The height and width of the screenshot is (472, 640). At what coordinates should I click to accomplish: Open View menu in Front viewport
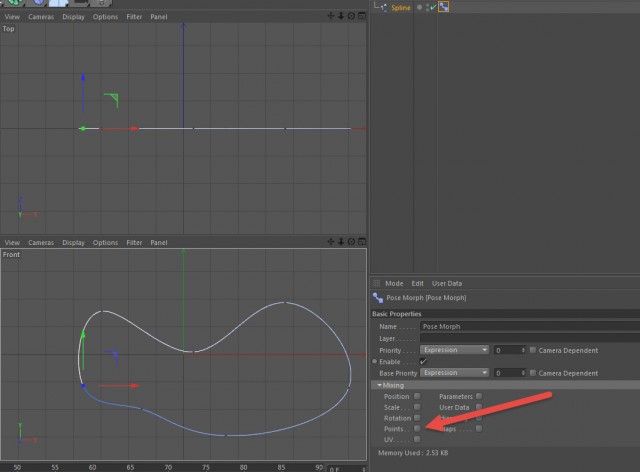click(12, 243)
